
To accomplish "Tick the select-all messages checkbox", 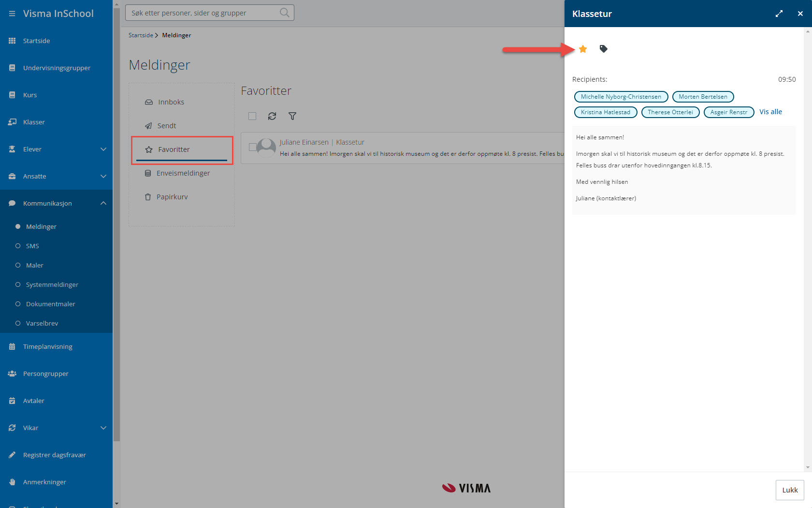I will (252, 116).
